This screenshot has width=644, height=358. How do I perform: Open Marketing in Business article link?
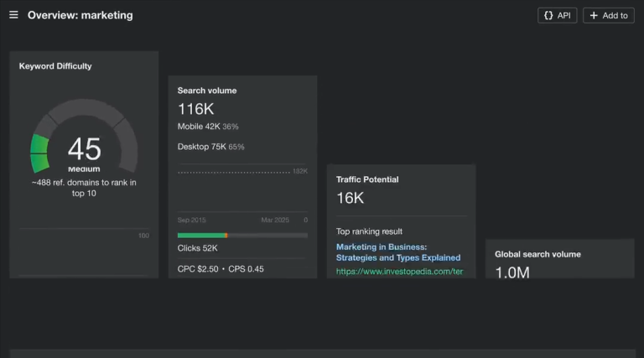point(398,252)
